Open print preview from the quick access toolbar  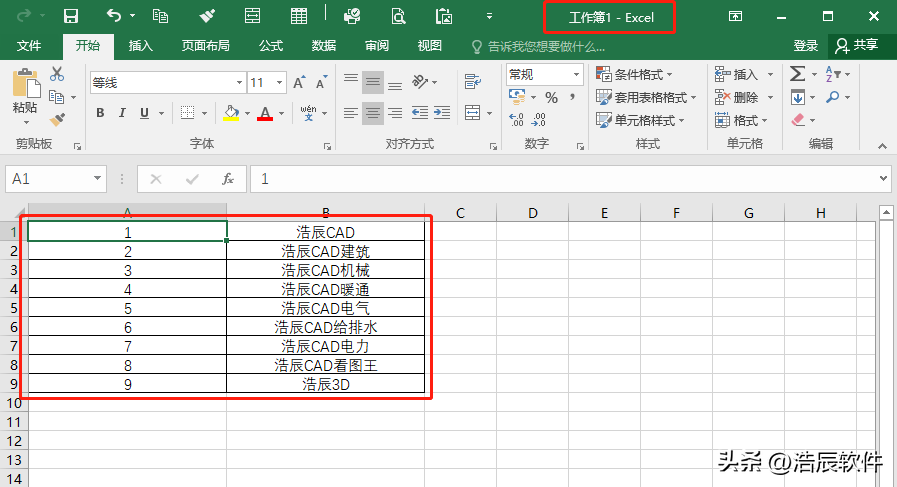pos(398,16)
